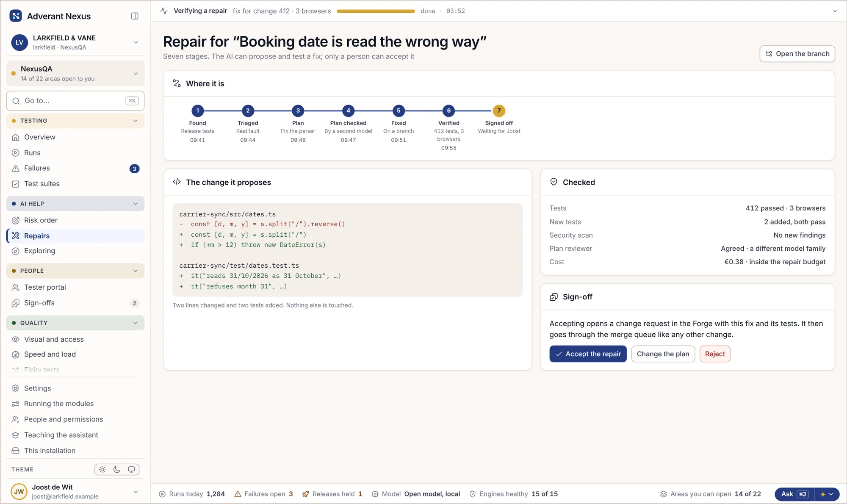Collapse the Quality section

click(75, 323)
